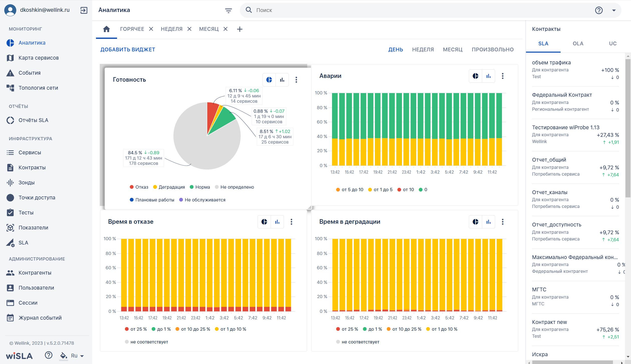Expand the dropdown arrow in the search bar

click(614, 11)
